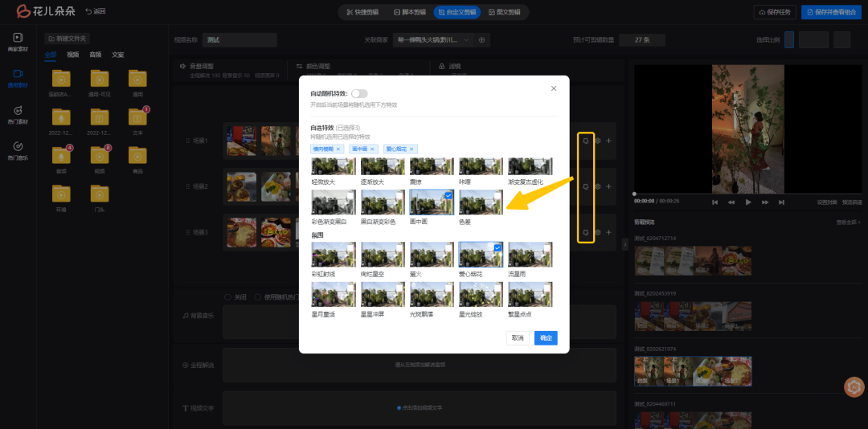Select the 视频 tab in materials

click(73, 55)
